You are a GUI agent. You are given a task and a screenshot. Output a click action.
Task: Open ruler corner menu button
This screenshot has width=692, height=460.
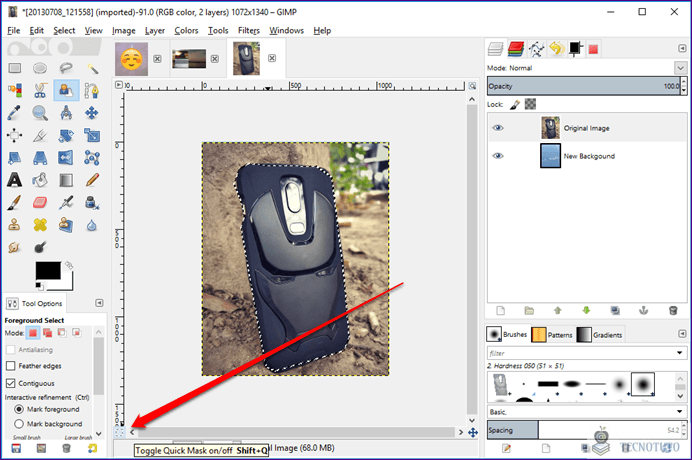click(x=119, y=85)
